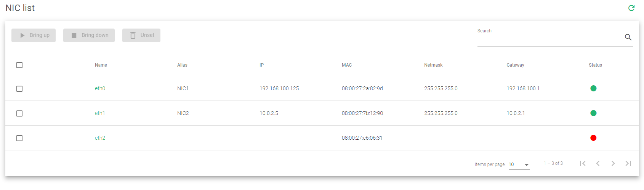Go to the first page

click(583, 163)
